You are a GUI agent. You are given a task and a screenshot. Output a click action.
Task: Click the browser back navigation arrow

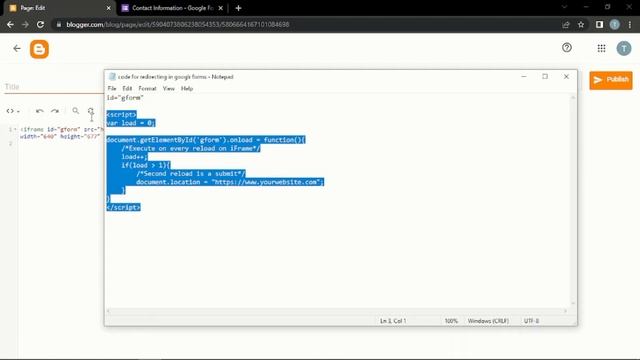click(x=10, y=24)
